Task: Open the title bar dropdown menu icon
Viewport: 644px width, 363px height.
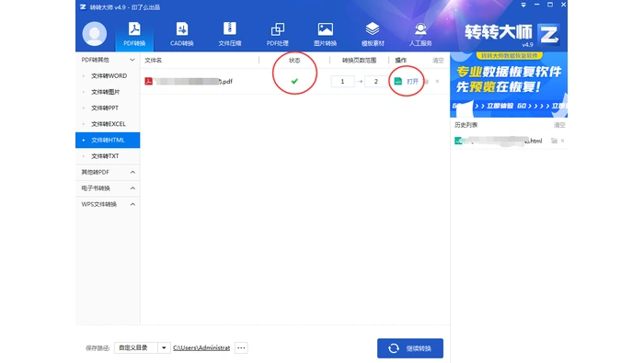Action: [523, 5]
